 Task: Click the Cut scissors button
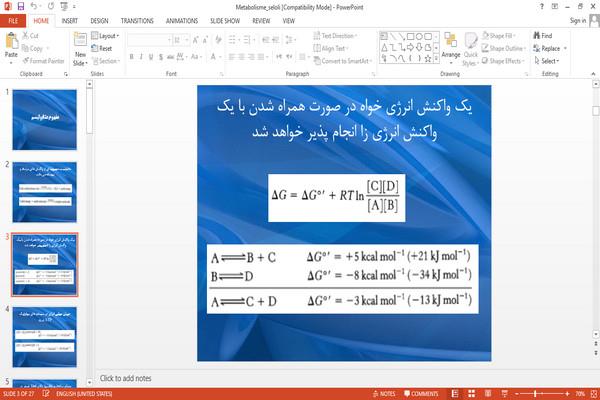point(30,36)
